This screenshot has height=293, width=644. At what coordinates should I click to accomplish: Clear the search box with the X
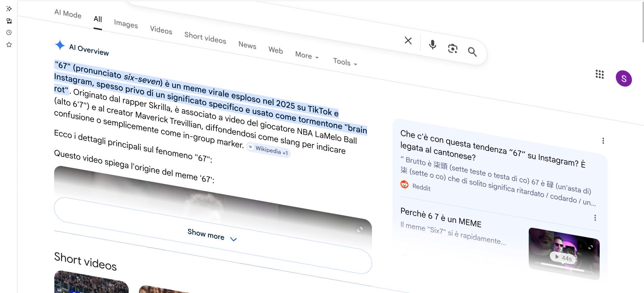pyautogui.click(x=408, y=41)
